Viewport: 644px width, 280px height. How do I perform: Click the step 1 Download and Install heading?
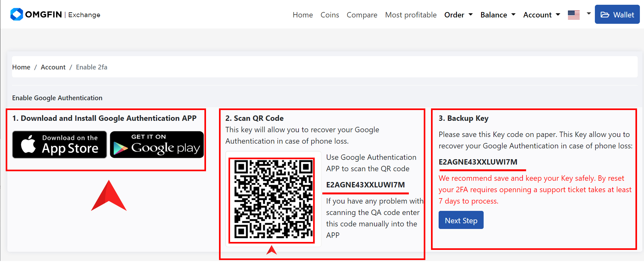click(104, 118)
